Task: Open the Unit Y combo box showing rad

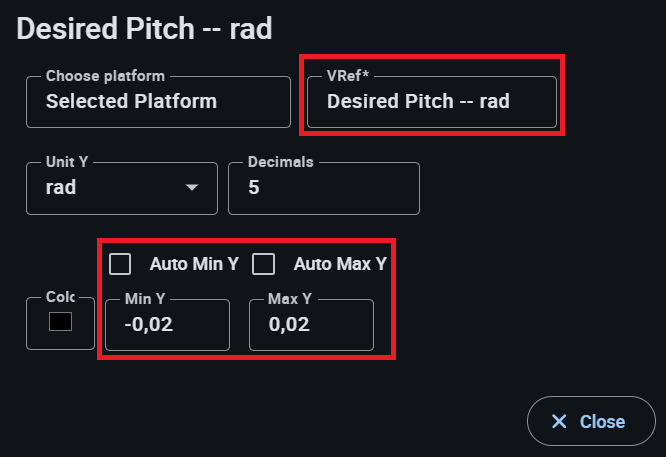Action: (110, 188)
